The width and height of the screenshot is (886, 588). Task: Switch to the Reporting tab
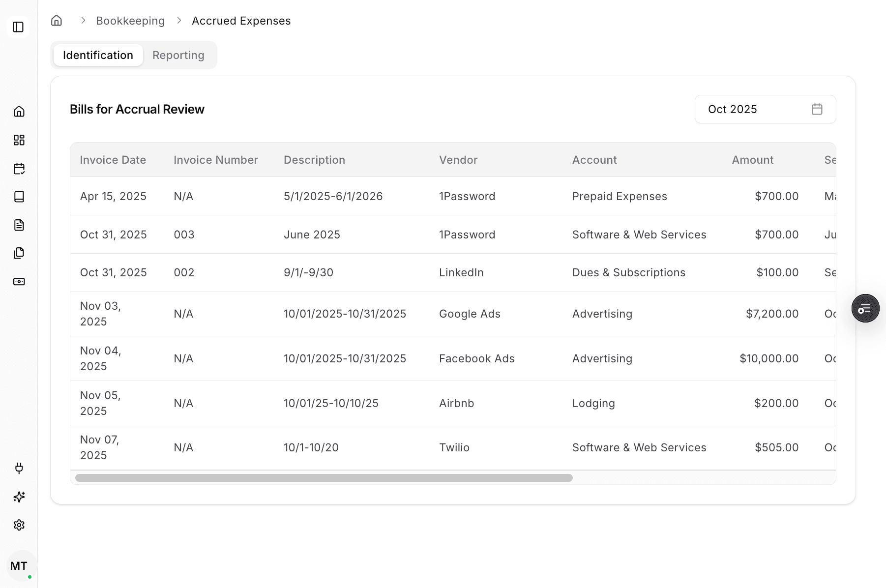coord(178,55)
